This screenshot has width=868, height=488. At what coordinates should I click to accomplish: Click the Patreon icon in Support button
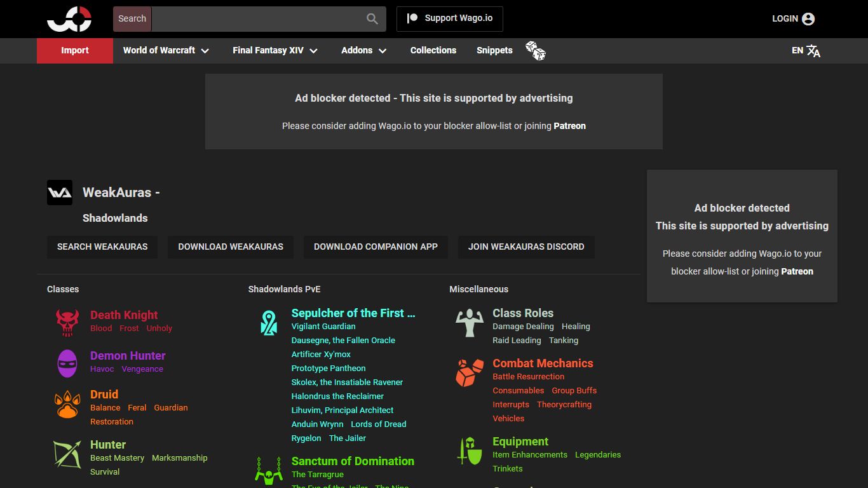(x=412, y=18)
